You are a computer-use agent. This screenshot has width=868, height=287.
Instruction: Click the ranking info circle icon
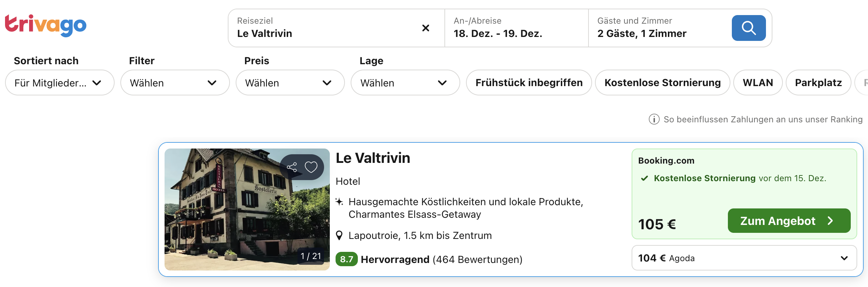point(654,119)
